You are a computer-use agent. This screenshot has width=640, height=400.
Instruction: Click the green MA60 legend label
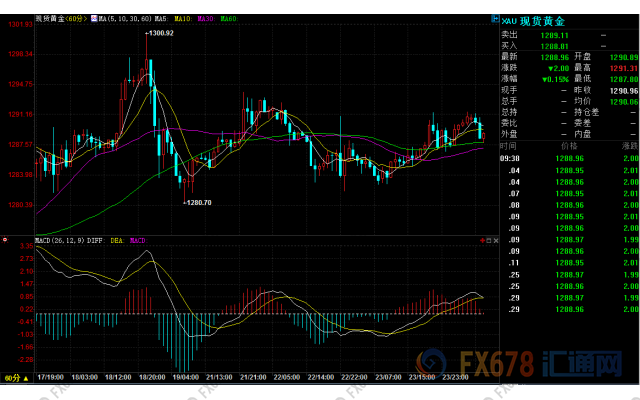coord(229,19)
